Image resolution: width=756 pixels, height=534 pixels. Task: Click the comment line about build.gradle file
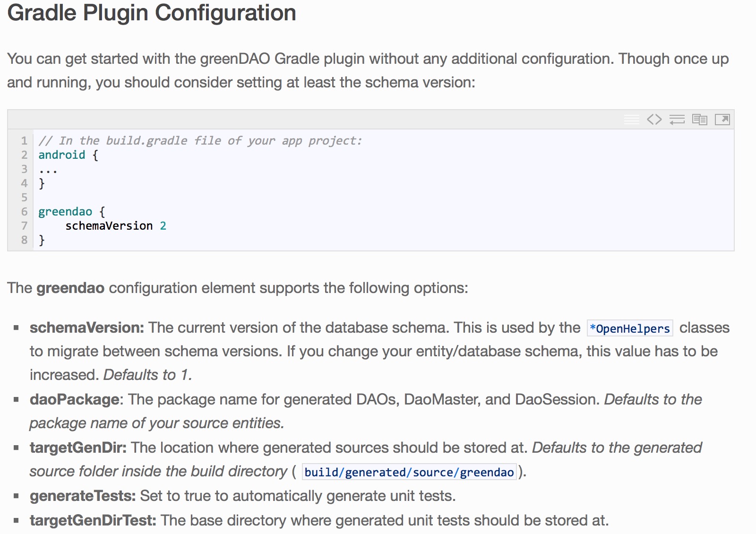[x=200, y=141]
